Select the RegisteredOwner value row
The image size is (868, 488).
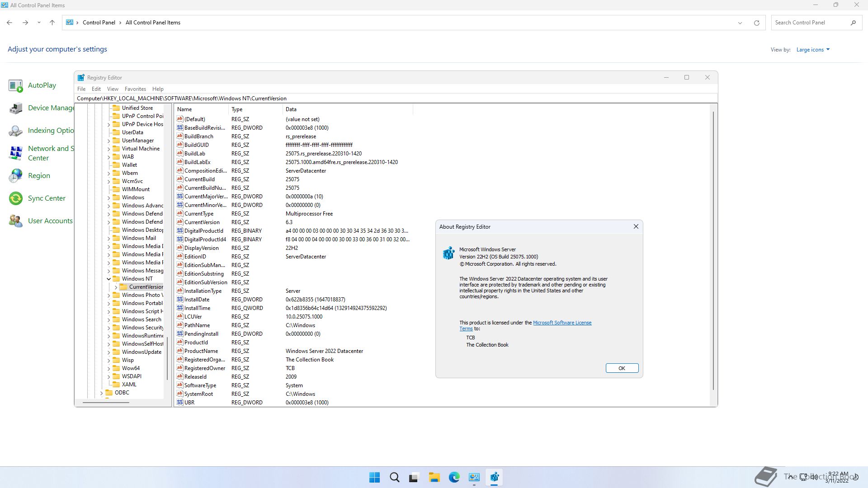[x=293, y=368]
